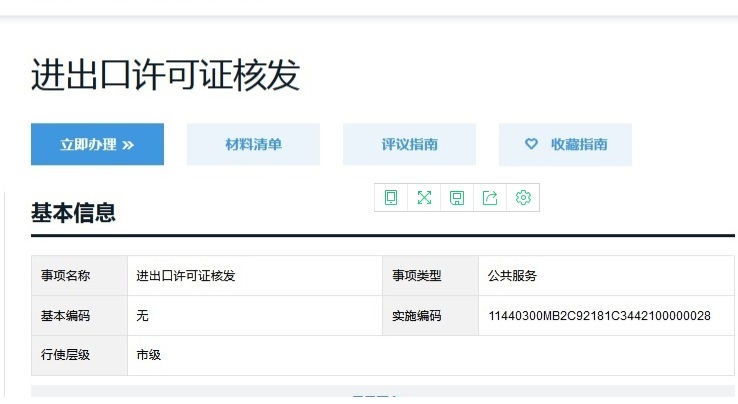Open the 材料清单 materials list
738x404 pixels.
tap(253, 144)
